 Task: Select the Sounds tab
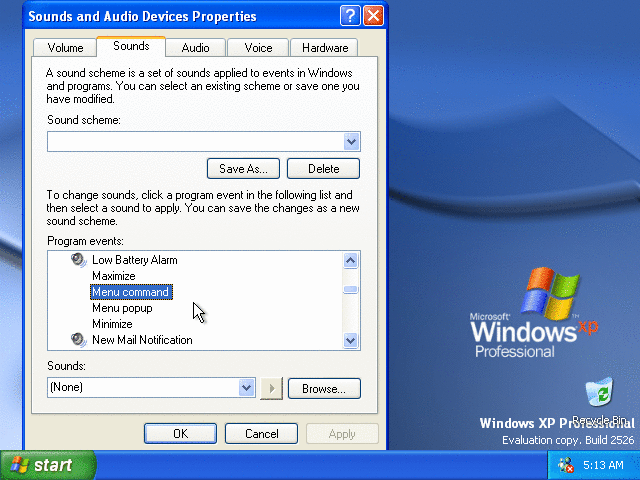[131, 46]
